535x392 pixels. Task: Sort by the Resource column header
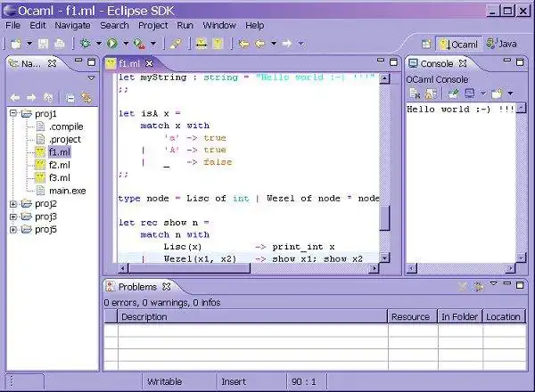coord(412,316)
